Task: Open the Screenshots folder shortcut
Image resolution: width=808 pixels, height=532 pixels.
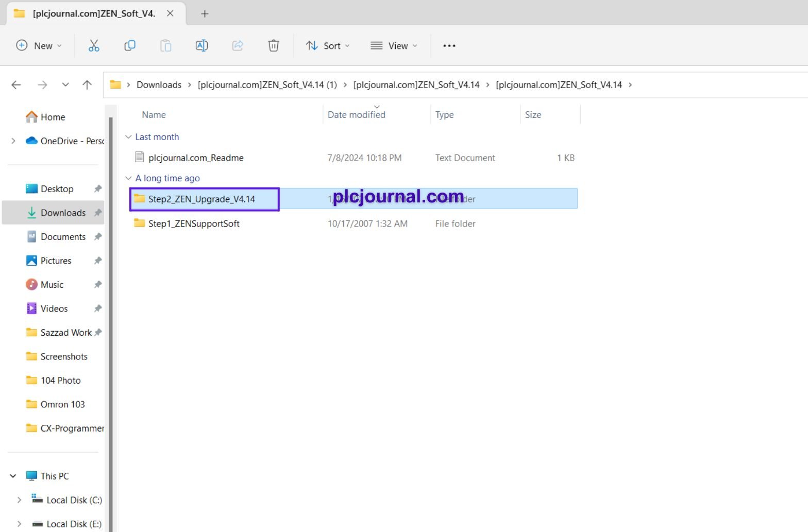Action: click(64, 356)
